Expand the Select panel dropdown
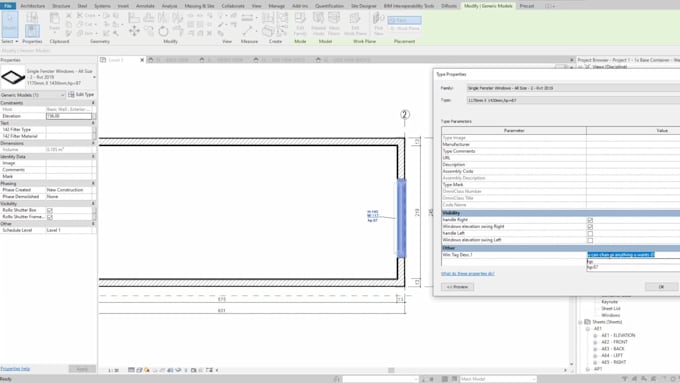 pos(10,41)
